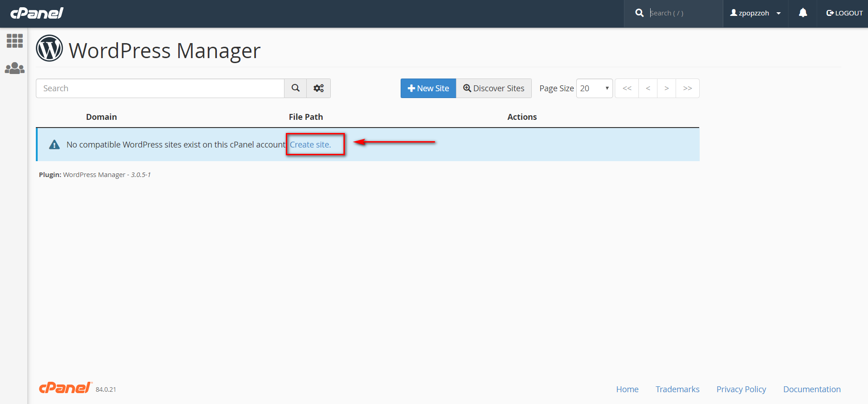The width and height of the screenshot is (868, 404).
Task: Open the Page Size dropdown
Action: tap(594, 88)
